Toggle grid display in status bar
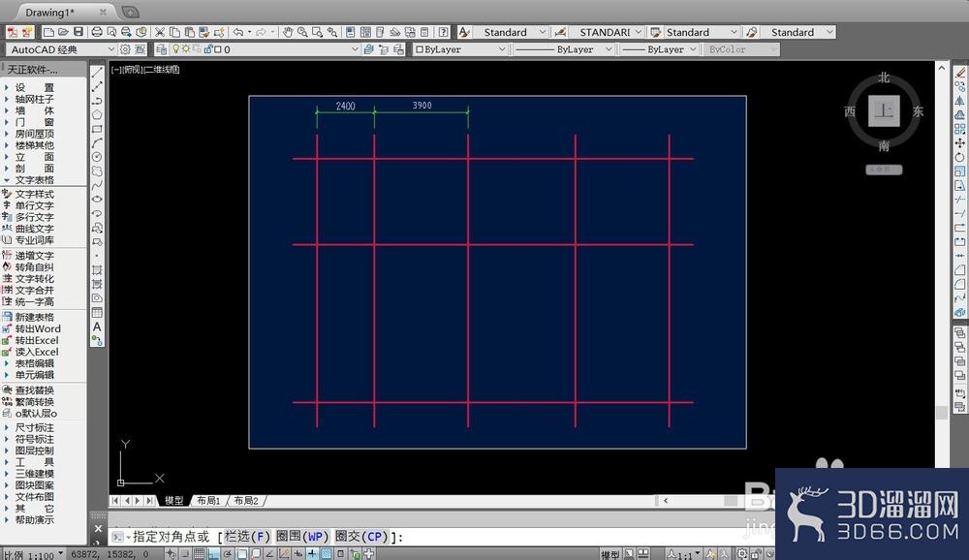Viewport: 969px width, 560px height. [x=200, y=554]
